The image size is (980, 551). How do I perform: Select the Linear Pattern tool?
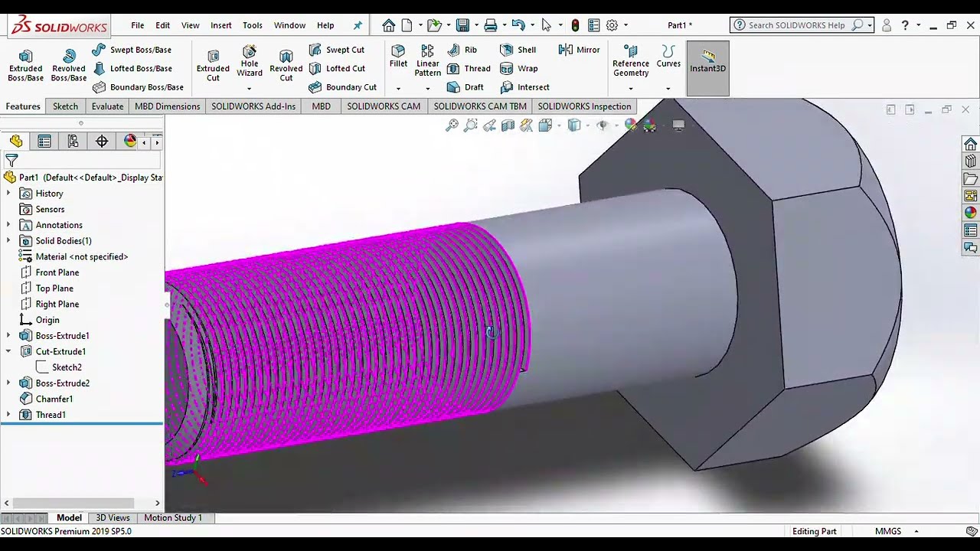point(427,60)
